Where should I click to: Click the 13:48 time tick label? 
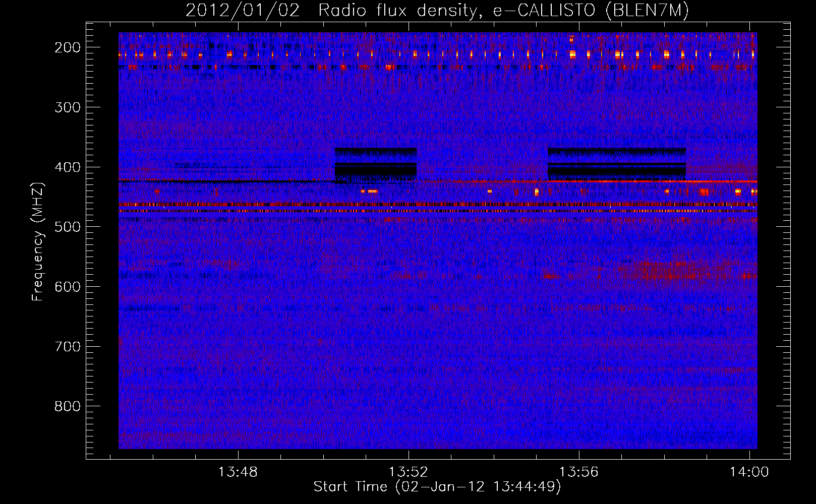238,472
